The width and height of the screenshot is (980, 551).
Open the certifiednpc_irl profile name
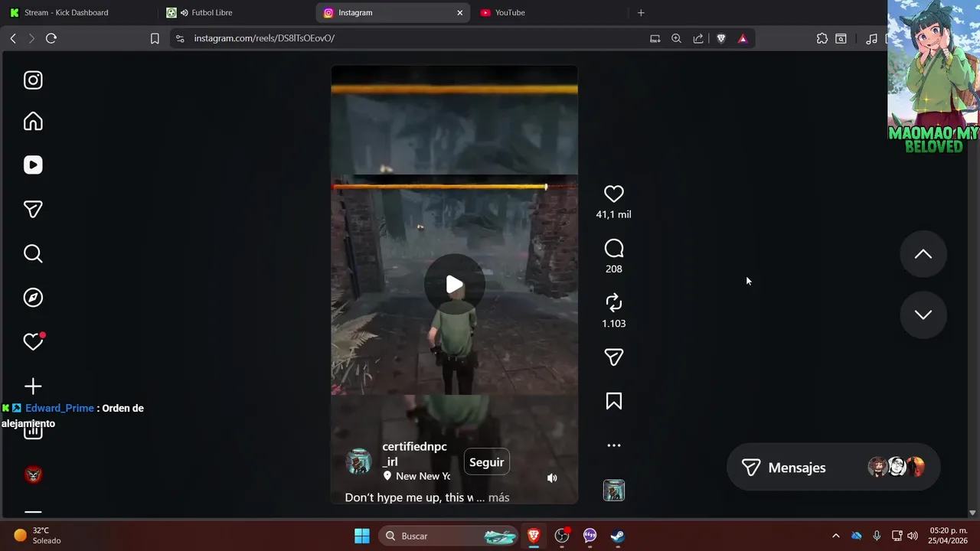coord(414,454)
